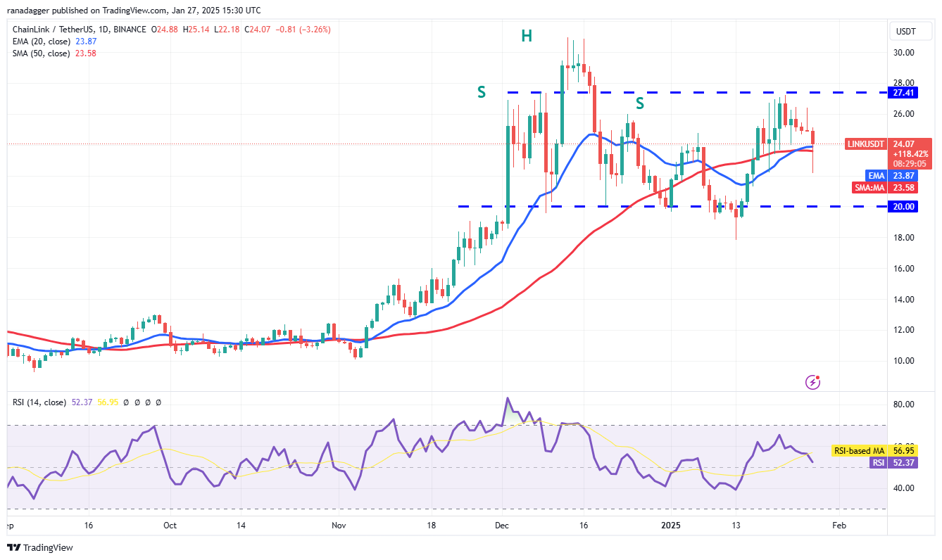Click the Oct date label on time axis
Viewport: 942px width, 560px height.
coord(171,525)
